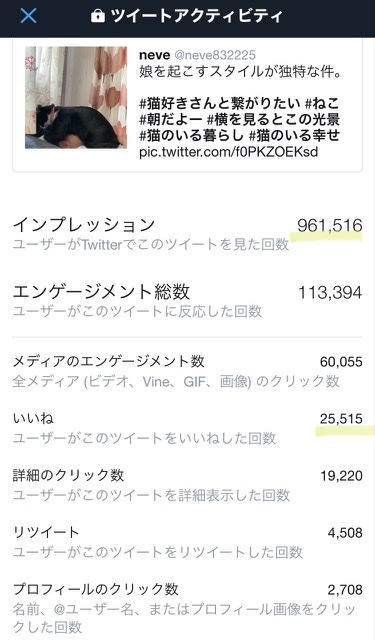Open hashtag #ねこ
This screenshot has width=375, height=640.
tap(322, 103)
